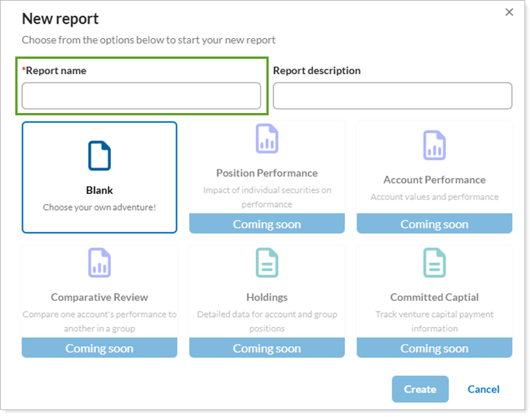Click 'Track venture capital payment information' text
Screen dimensions: 532x417
434,322
